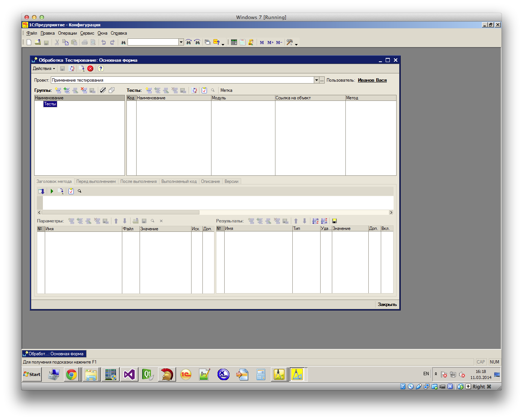
Task: Click refresh icon in form action bar
Action: click(x=71, y=68)
